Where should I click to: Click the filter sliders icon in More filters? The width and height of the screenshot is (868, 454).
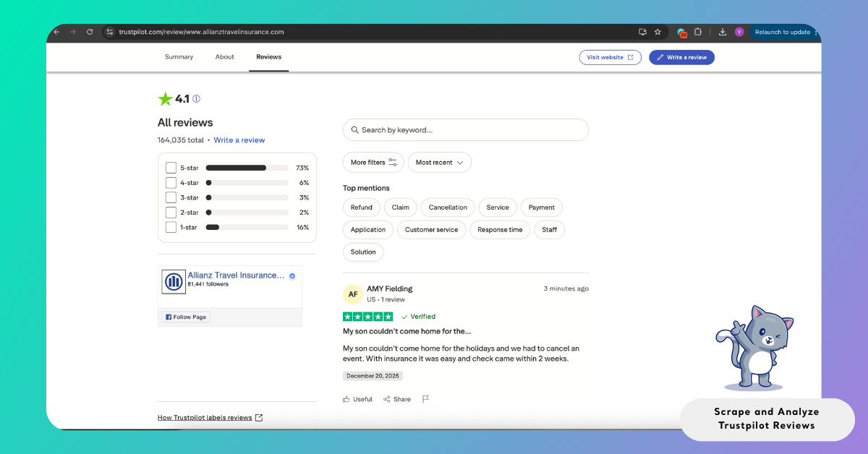point(393,163)
